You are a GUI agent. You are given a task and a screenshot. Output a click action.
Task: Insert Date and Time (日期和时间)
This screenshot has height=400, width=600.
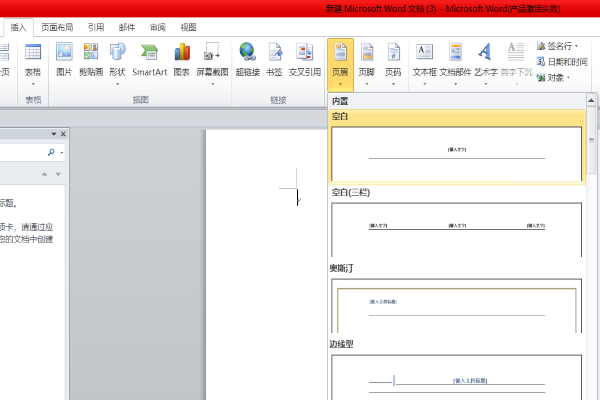(x=562, y=62)
